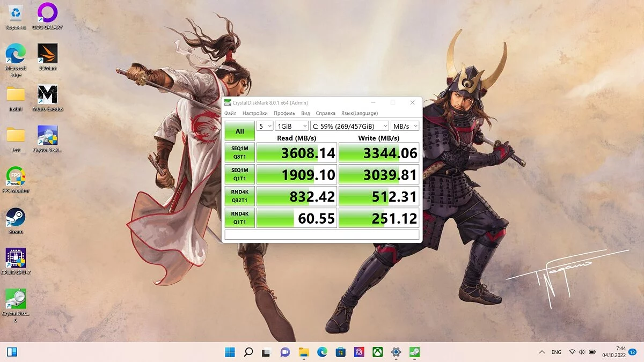The width and height of the screenshot is (644, 362).
Task: Open the FPS Monitor desktop icon
Action: [x=16, y=177]
